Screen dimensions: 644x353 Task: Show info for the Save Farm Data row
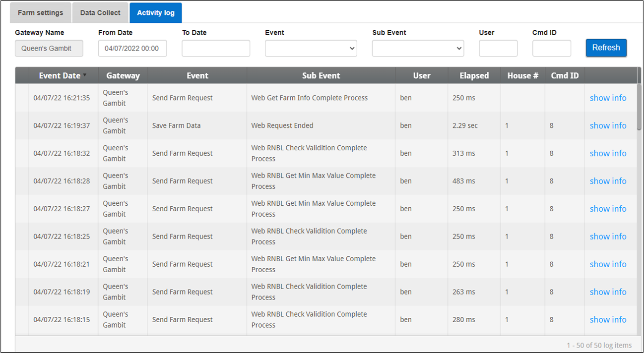tap(608, 126)
